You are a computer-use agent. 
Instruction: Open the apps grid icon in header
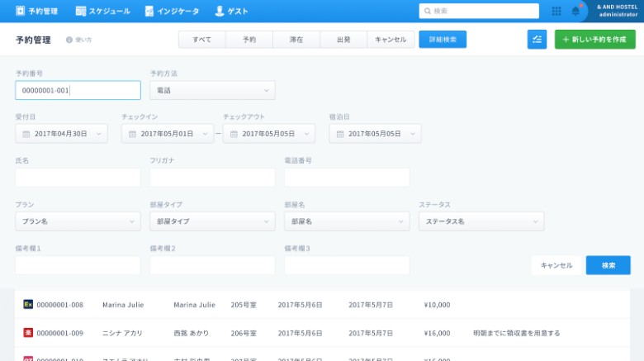coord(556,11)
